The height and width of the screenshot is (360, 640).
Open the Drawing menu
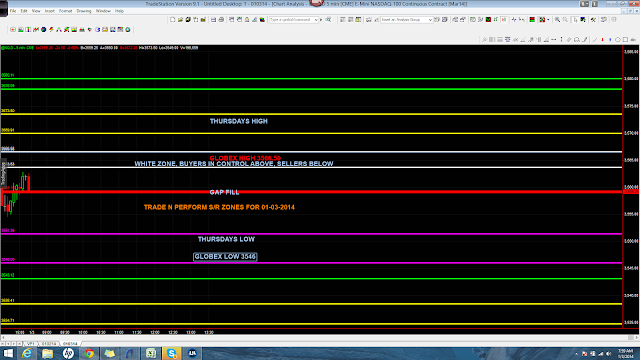click(x=84, y=11)
